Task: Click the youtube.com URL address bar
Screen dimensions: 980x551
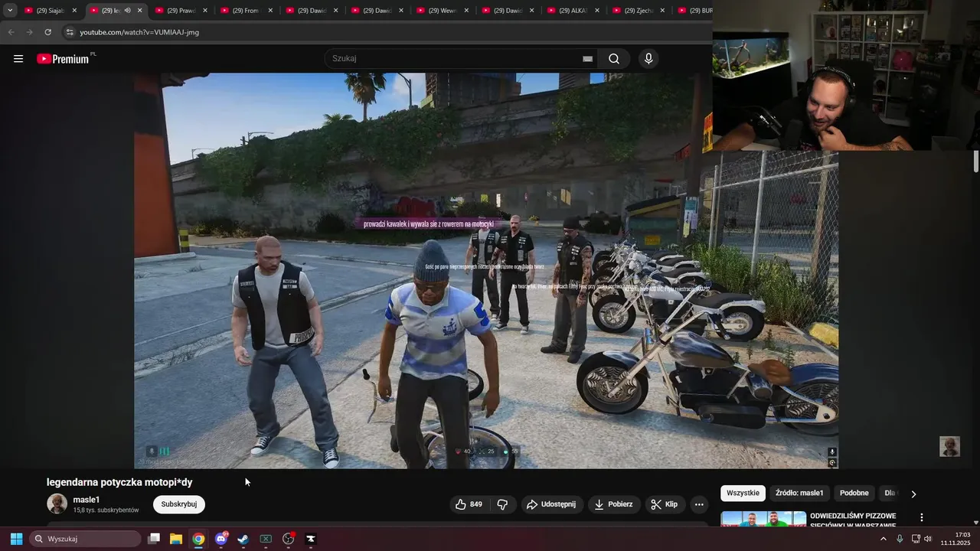Action: 139,32
